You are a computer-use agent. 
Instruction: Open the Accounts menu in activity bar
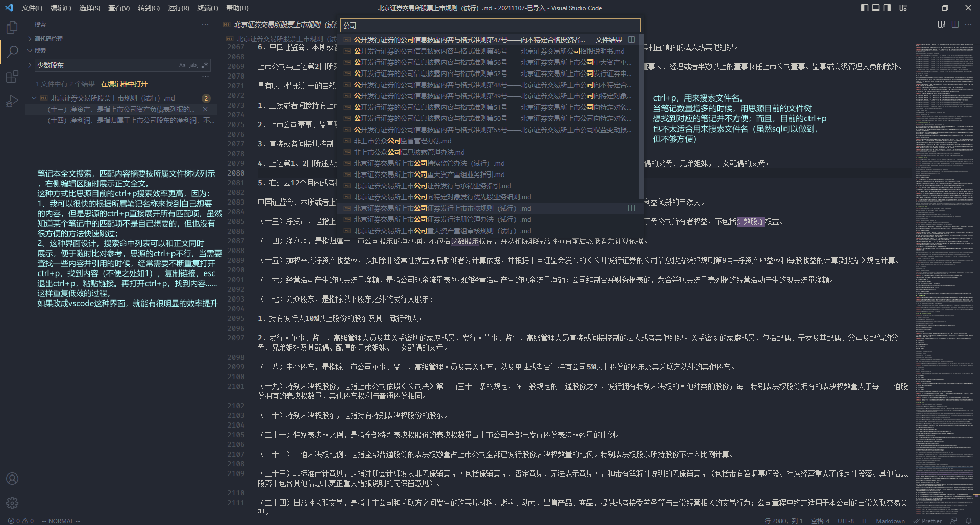pos(12,479)
